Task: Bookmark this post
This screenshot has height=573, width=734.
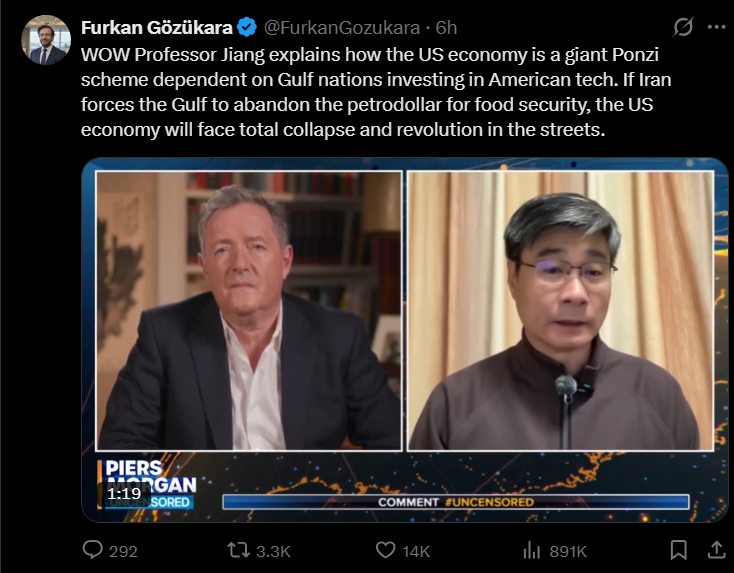Action: point(678,550)
